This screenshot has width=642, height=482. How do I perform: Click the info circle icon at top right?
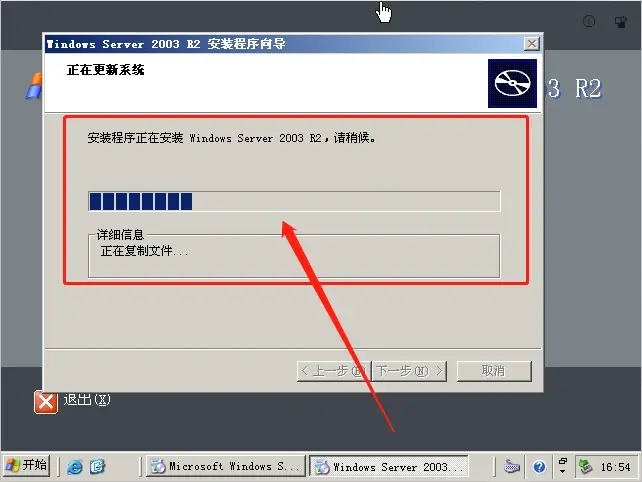[x=589, y=21]
